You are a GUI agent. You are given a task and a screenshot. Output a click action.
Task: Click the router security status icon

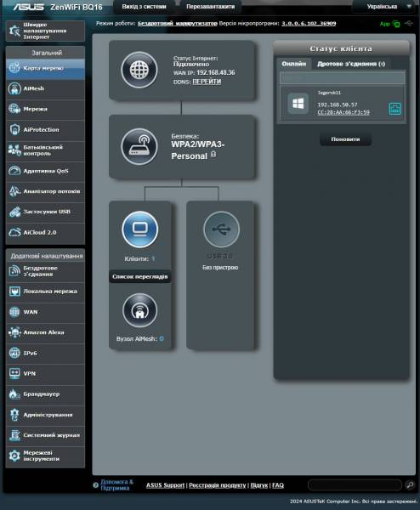click(139, 147)
